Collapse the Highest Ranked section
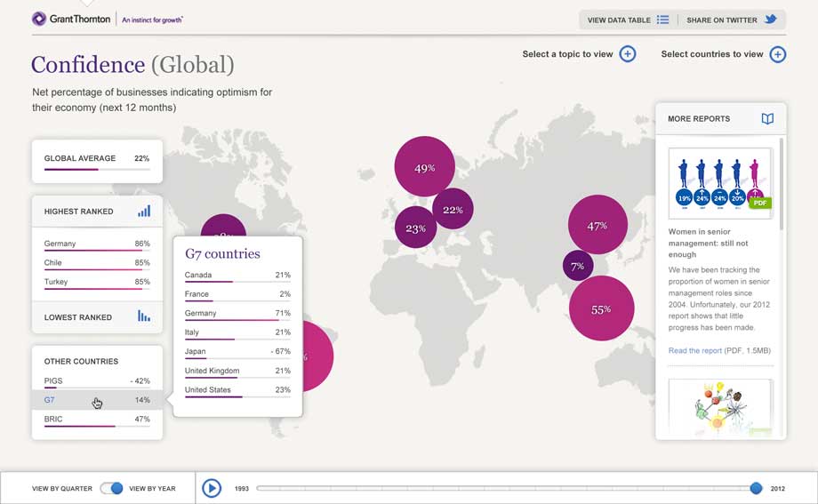818x504 pixels. point(78,212)
